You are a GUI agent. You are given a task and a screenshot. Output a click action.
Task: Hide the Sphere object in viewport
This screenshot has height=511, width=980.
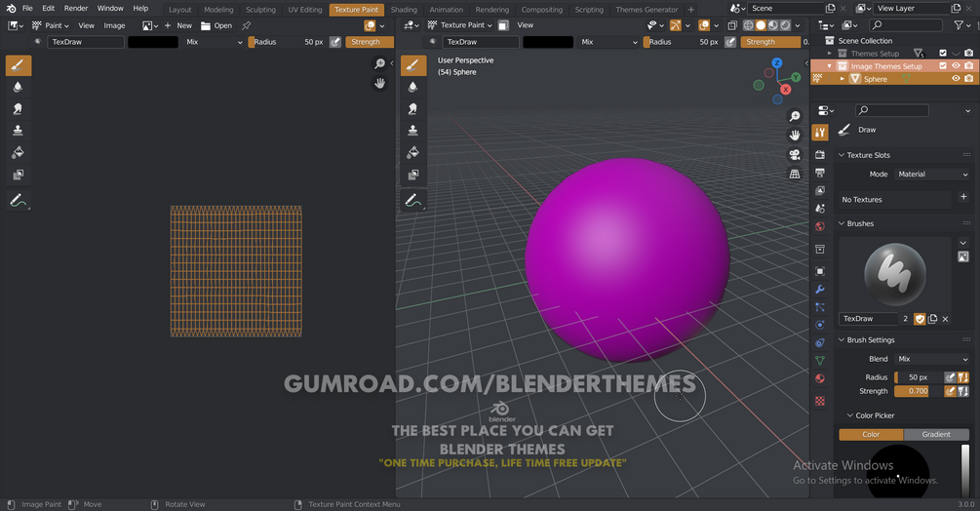956,79
